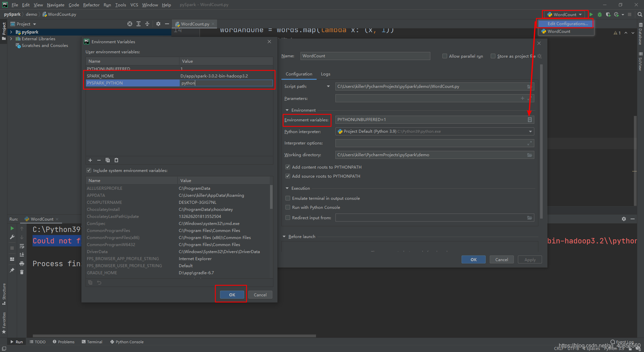
Task: Click the Select Opened File target icon
Action: tap(130, 24)
